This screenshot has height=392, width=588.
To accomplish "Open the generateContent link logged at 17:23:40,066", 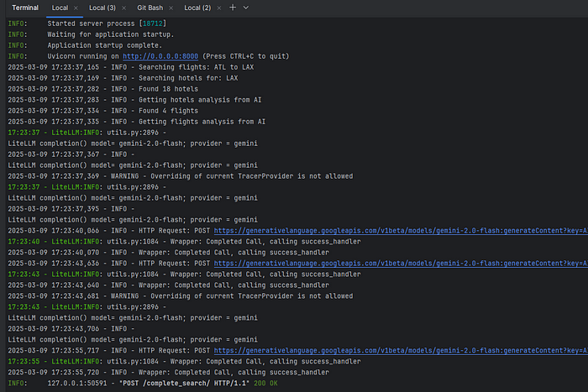I will click(x=401, y=231).
